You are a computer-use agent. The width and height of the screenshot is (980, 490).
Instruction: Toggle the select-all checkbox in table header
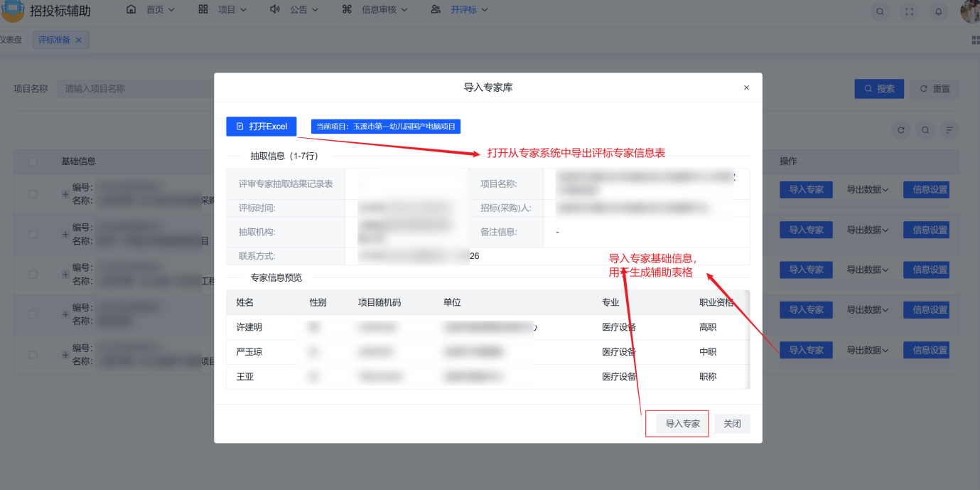tap(31, 161)
